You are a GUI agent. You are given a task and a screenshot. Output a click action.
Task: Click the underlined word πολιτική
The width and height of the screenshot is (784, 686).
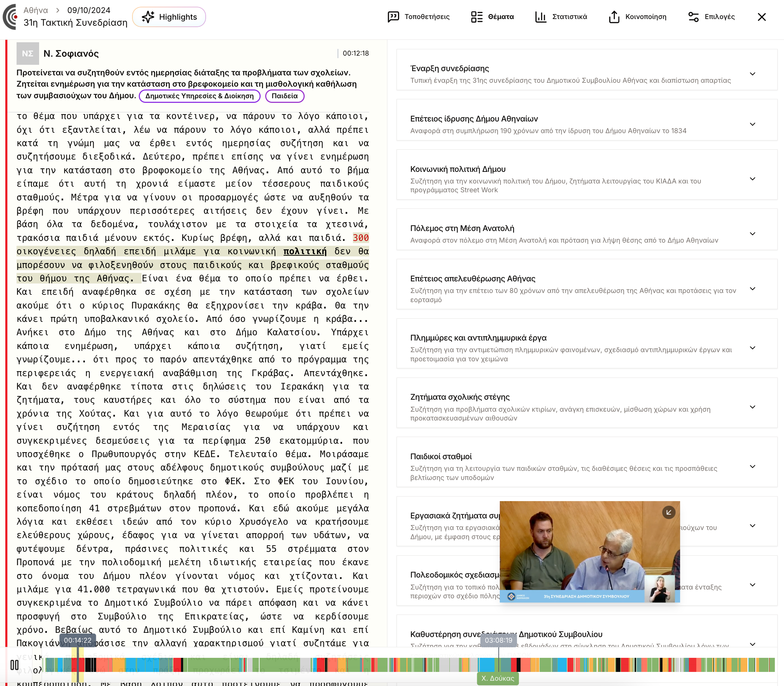click(x=305, y=251)
